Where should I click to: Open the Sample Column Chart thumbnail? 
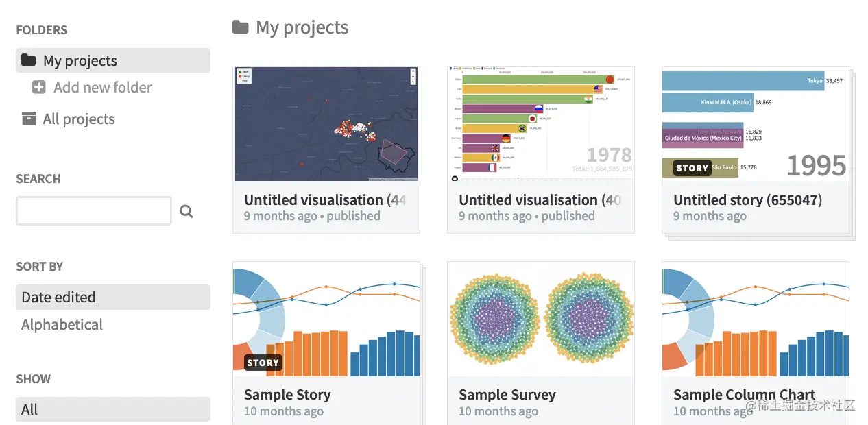click(x=755, y=319)
